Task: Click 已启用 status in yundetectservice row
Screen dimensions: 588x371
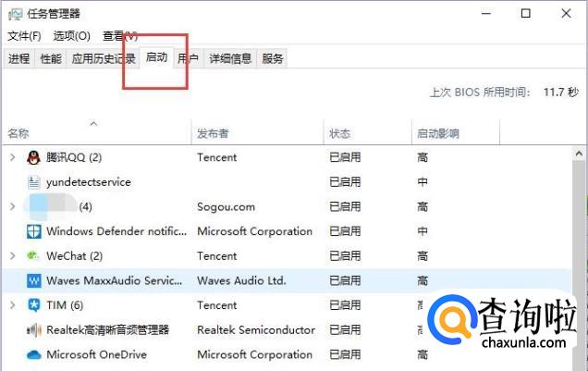Action: (345, 182)
